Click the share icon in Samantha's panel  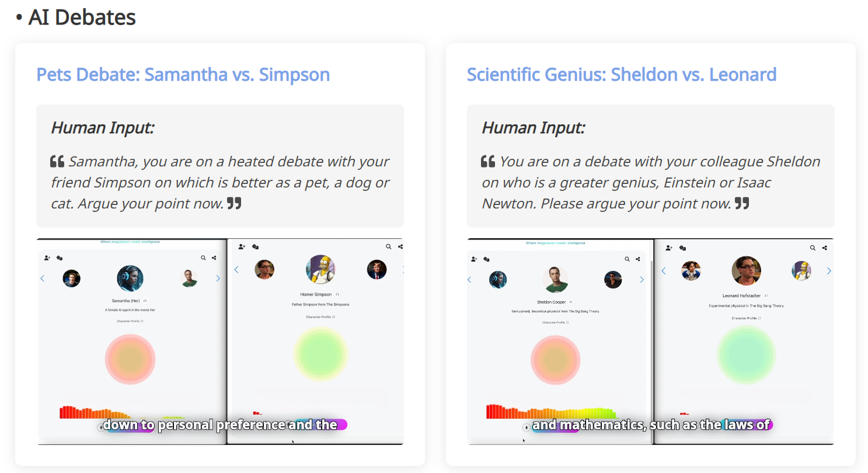click(x=214, y=258)
